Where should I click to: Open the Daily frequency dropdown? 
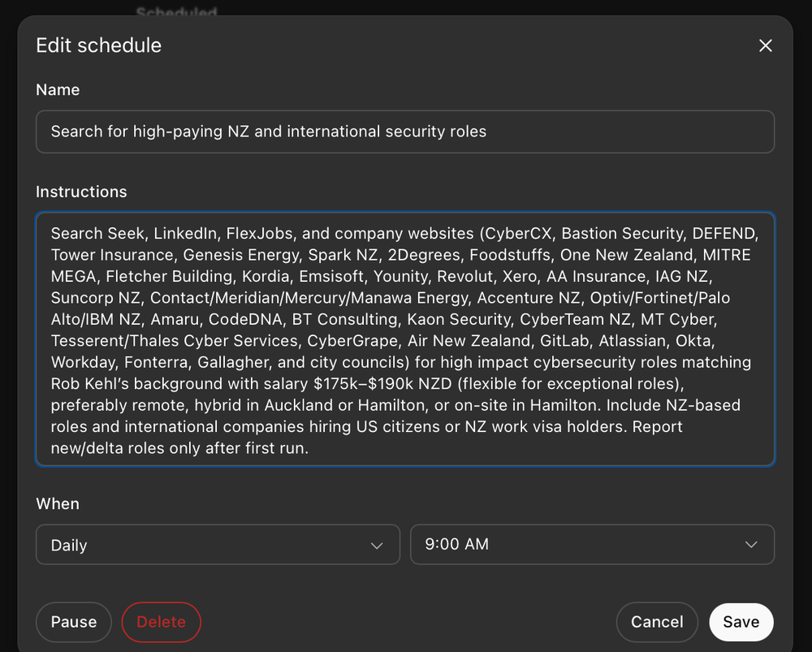tap(218, 545)
